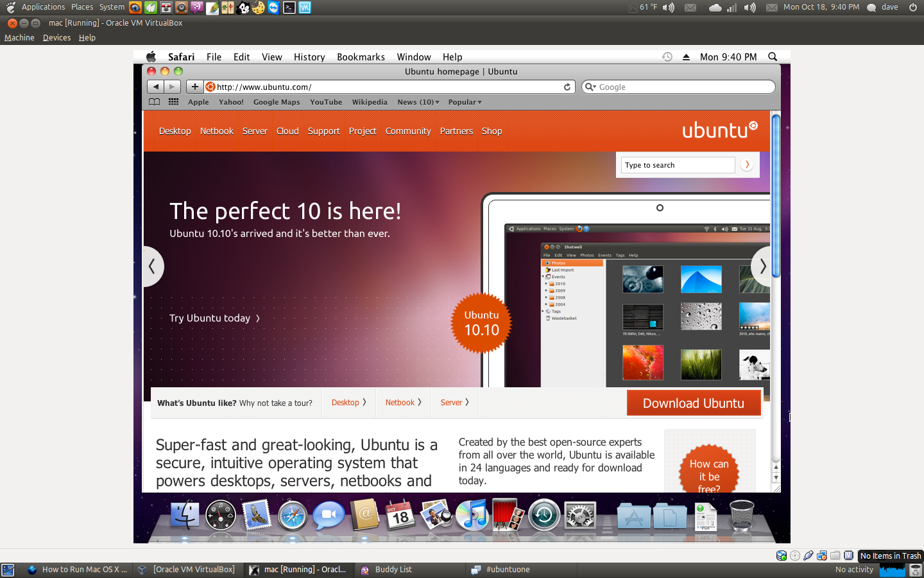Viewport: 924px width, 578px height.
Task: Open the Bookmarks menu in Safari
Action: (361, 57)
